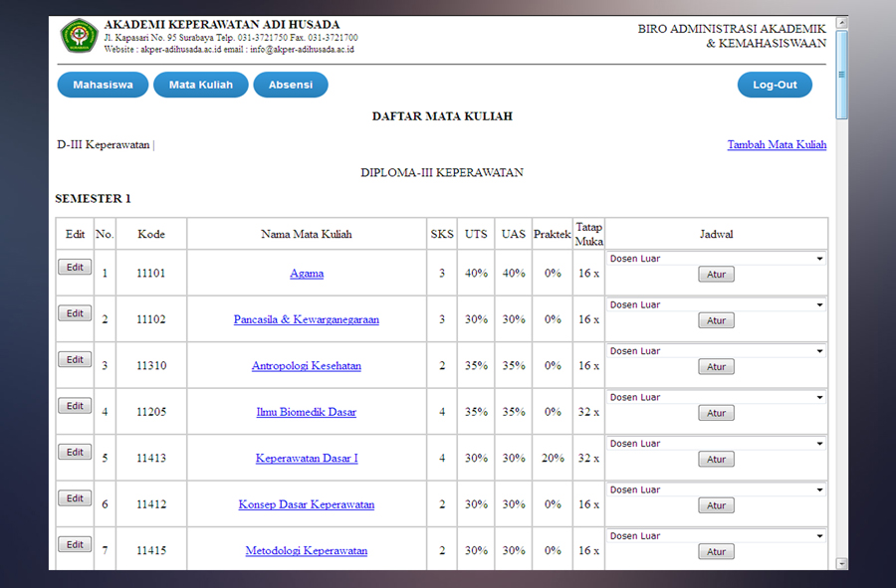This screenshot has height=588, width=896.
Task: Edit the Antropologi Kesehatan course row
Action: (75, 360)
